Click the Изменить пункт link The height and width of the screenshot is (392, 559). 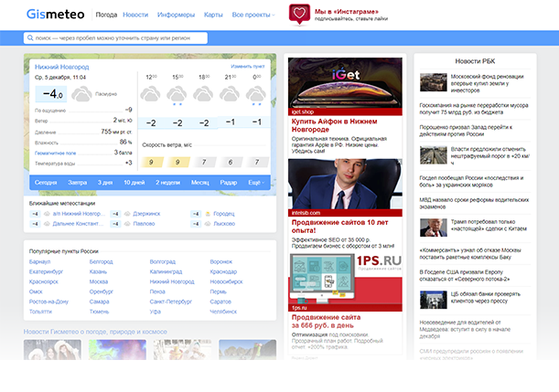click(x=248, y=67)
